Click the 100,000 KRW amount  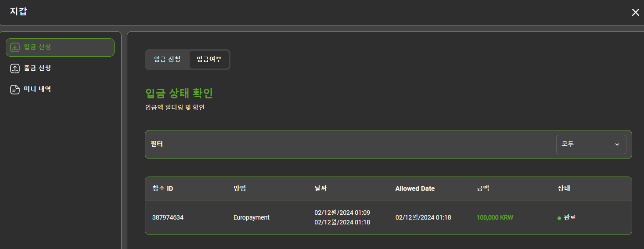(495, 217)
